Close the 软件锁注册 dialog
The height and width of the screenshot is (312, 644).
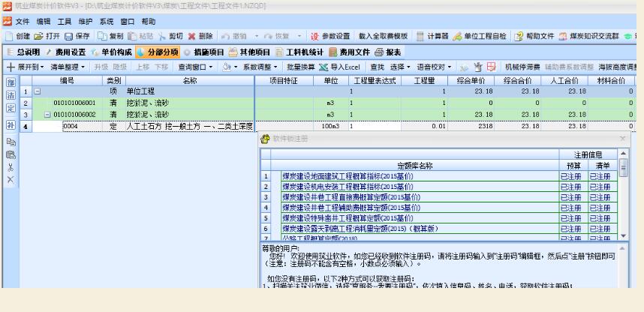tap(623, 139)
